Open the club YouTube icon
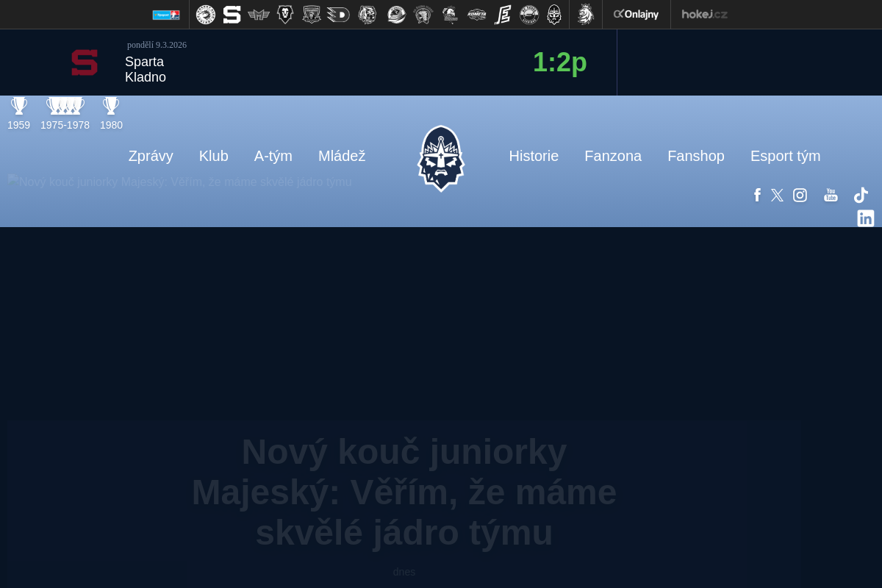This screenshot has width=882, height=588. click(831, 195)
